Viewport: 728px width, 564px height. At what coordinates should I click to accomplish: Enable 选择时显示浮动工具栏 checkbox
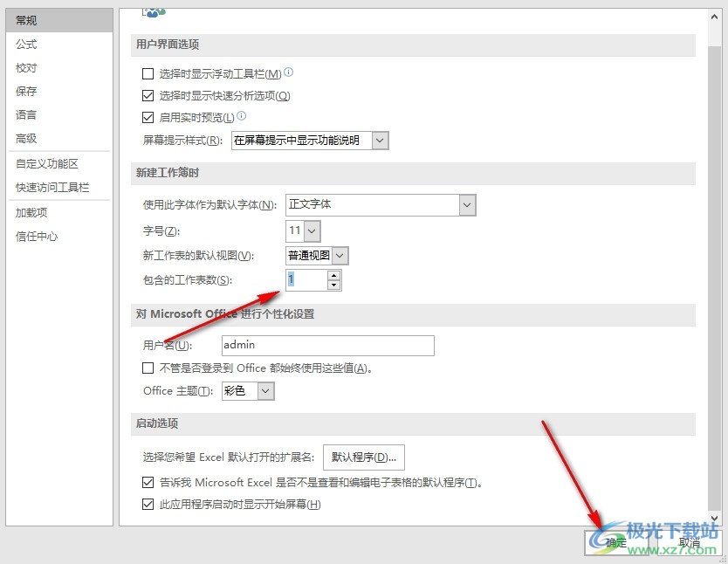coord(148,75)
